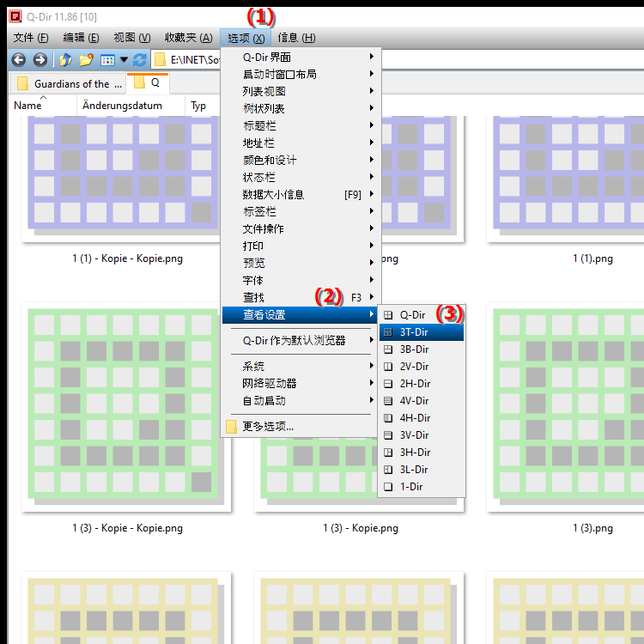This screenshot has width=644, height=644.
Task: Click the refresh icon
Action: (x=140, y=60)
